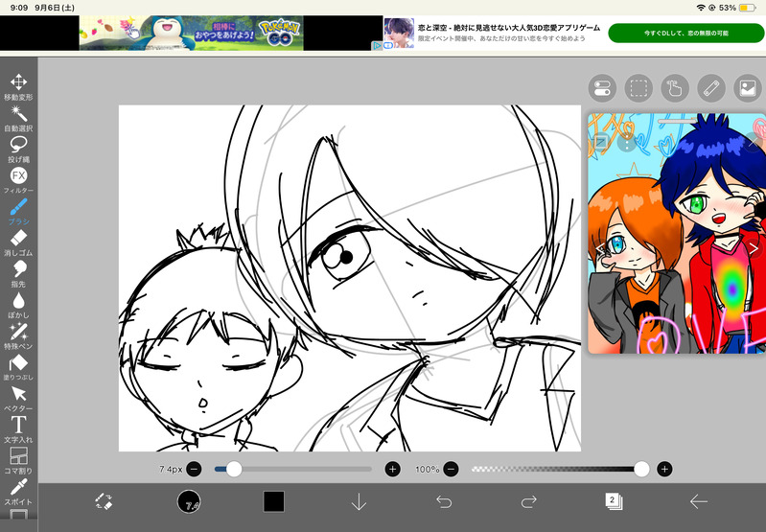Screen dimensions: 766x532
Task: Tap the 9:09 clock in status bar
Action: pos(19,8)
